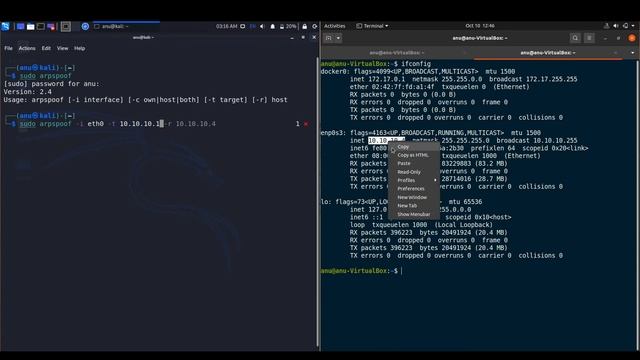Click the battery 20% indicator in Kali panel
The width and height of the screenshot is (640, 360).
[288, 27]
